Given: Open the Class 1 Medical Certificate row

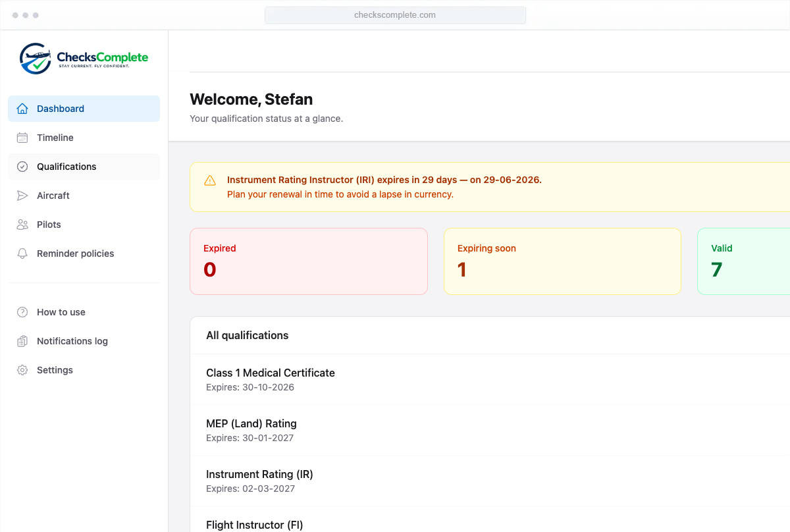Looking at the screenshot, I should 490,379.
